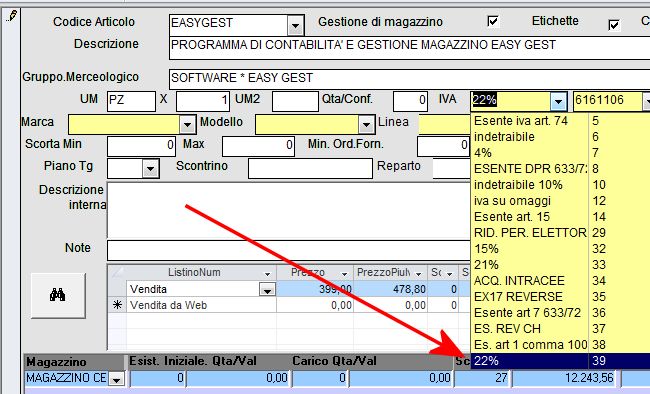Open the Vendita listino dropdown arrow
Image resolution: width=650 pixels, height=394 pixels.
(x=267, y=289)
